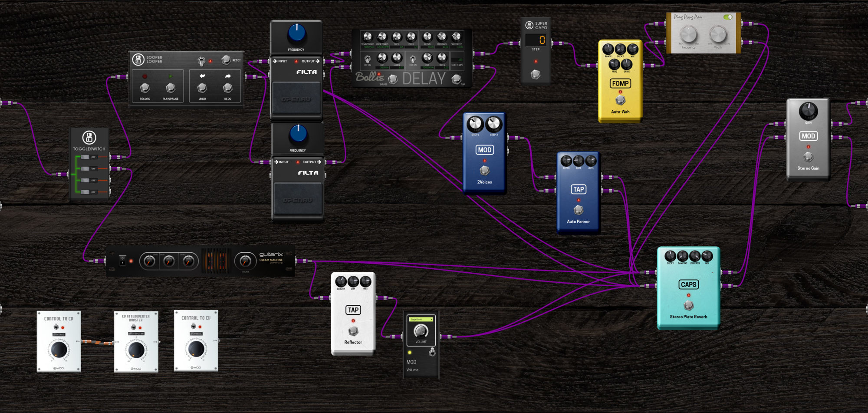This screenshot has width=868, height=413.
Task: Click the MOD Volume knob
Action: [x=421, y=331]
